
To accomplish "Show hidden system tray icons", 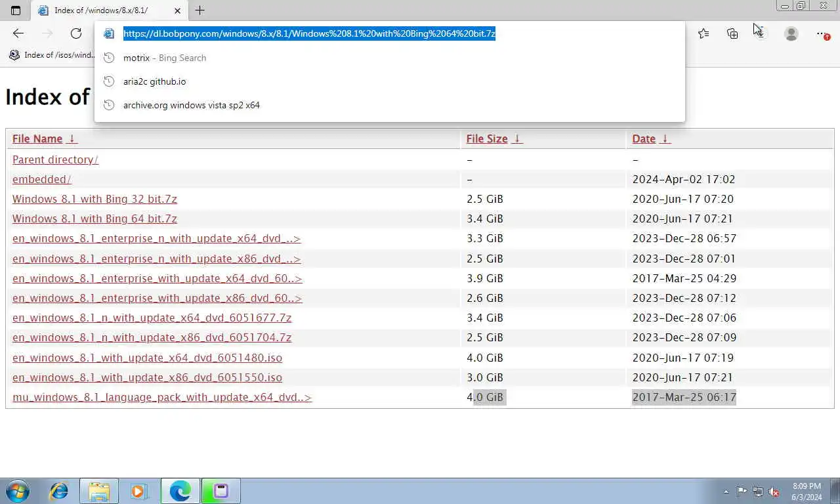I will pyautogui.click(x=726, y=492).
